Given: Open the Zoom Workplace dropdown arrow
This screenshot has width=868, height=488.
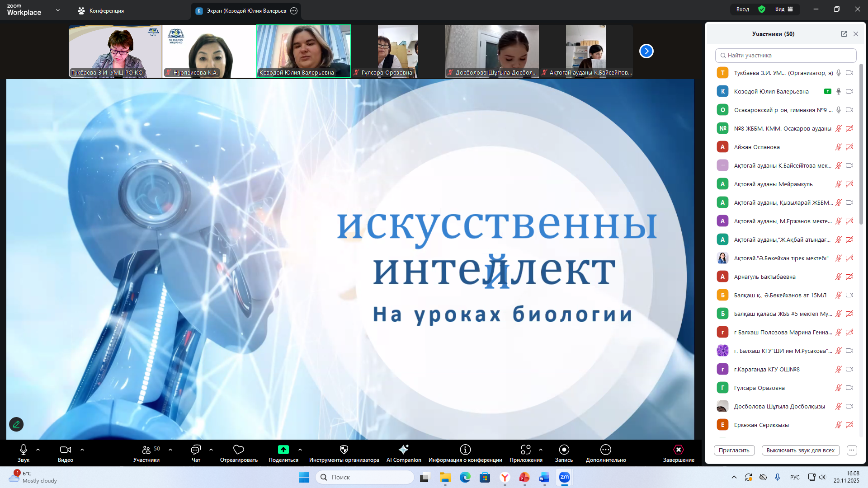Looking at the screenshot, I should (x=57, y=10).
